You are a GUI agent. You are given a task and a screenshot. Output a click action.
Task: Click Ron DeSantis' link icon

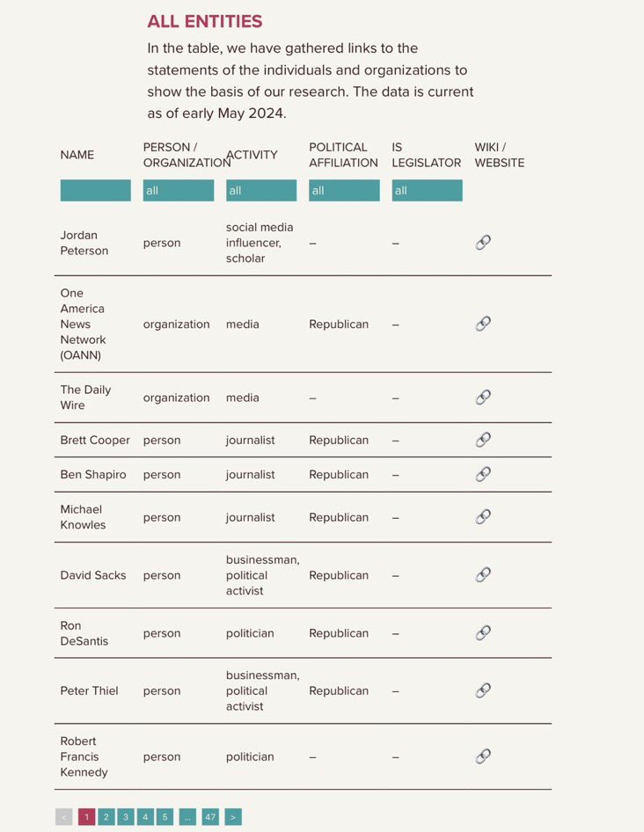(483, 633)
